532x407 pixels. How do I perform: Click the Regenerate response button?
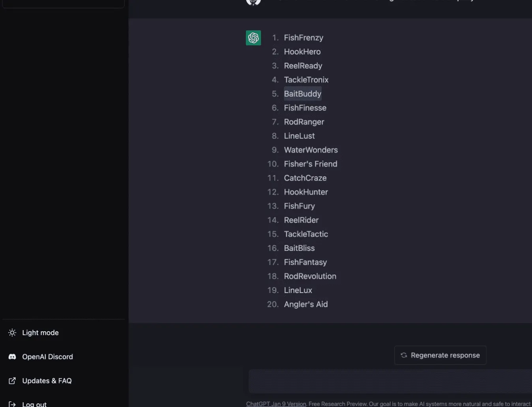(x=440, y=355)
